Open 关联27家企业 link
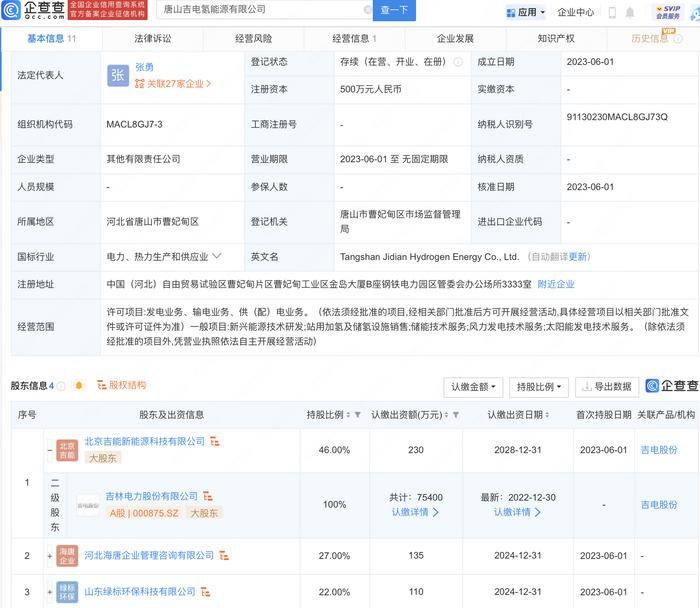The height and width of the screenshot is (608, 700). [173, 84]
